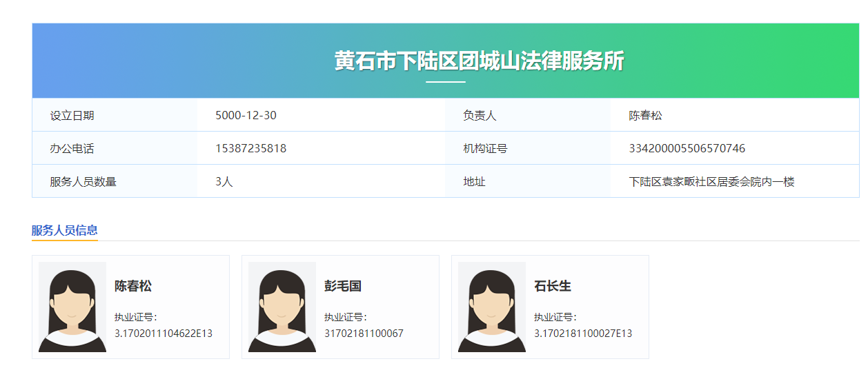The image size is (868, 368).
Task: Click license number 3.1702011104622E13
Action: [164, 334]
